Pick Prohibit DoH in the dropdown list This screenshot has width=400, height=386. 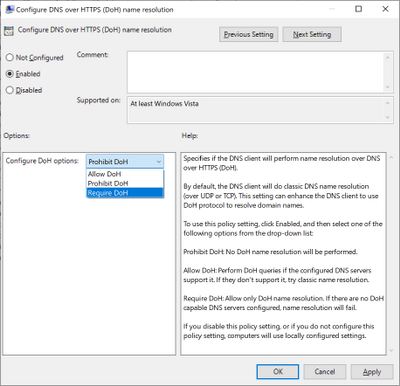125,183
